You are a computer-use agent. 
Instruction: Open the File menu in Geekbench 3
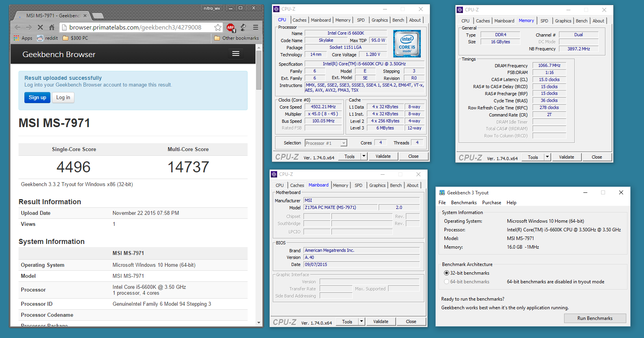point(442,203)
